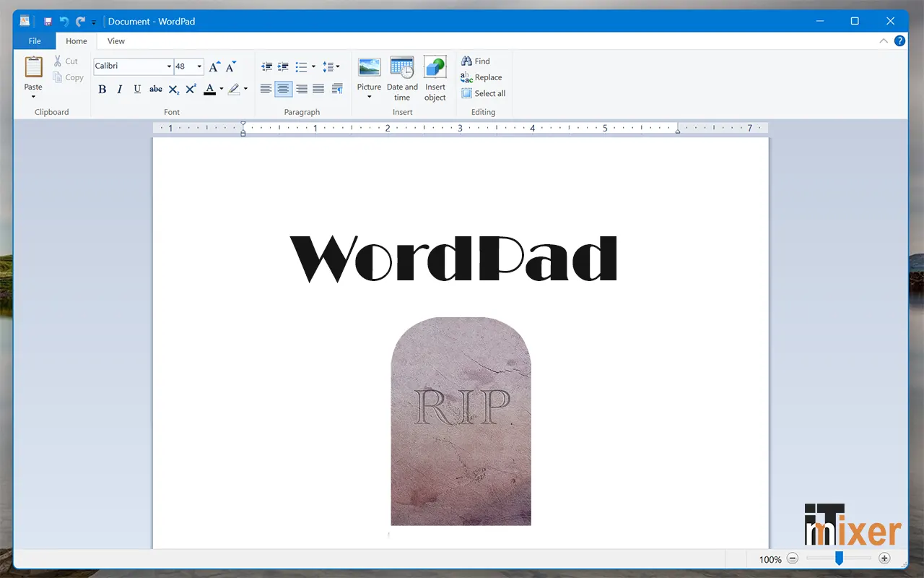Click Replace in the Editing group

click(481, 77)
